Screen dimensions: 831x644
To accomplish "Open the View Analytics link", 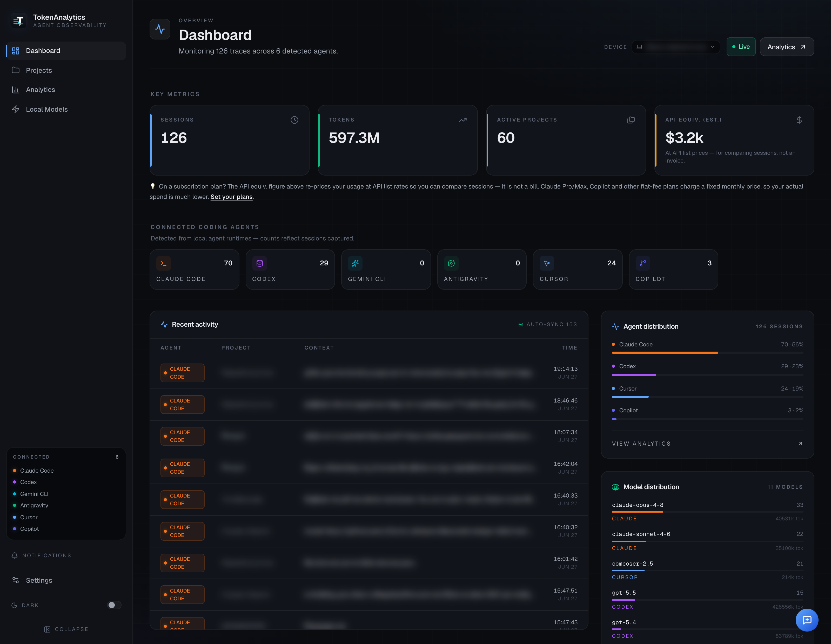I will (707, 444).
